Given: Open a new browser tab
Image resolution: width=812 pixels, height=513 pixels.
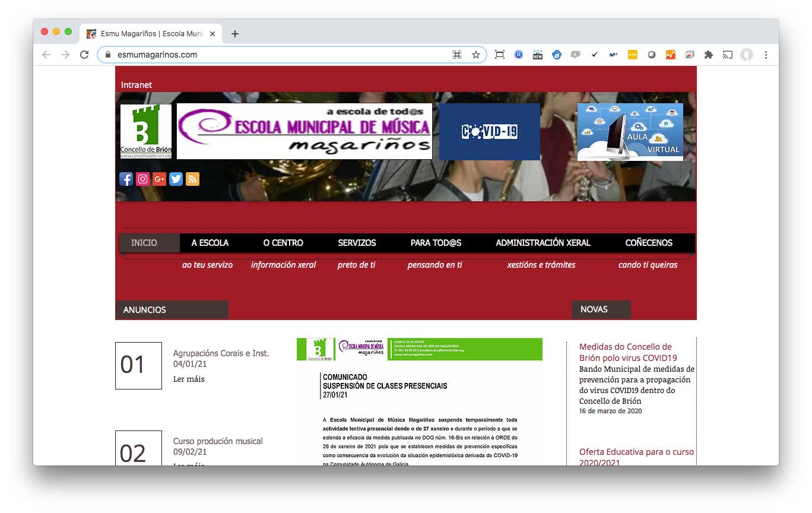Looking at the screenshot, I should click(235, 34).
